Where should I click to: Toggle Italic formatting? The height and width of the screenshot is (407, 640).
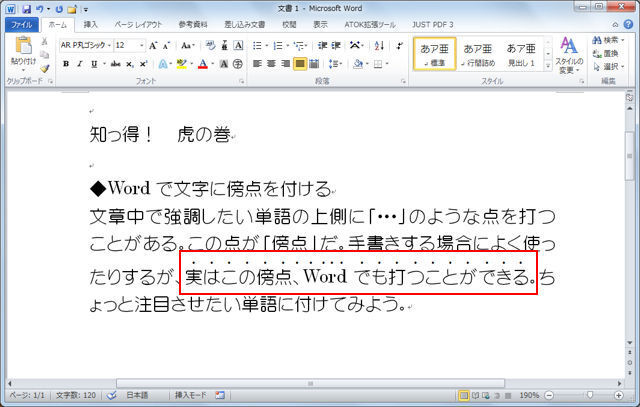pyautogui.click(x=80, y=64)
